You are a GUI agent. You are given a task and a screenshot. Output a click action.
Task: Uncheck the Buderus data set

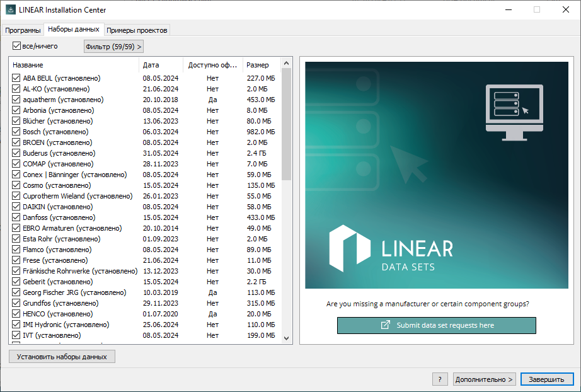(x=16, y=153)
